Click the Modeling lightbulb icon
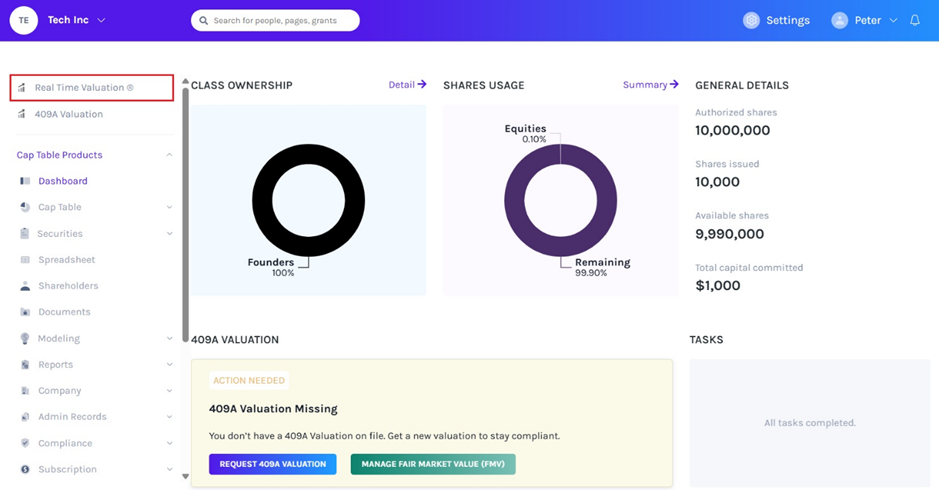The height and width of the screenshot is (490, 939). (25, 338)
